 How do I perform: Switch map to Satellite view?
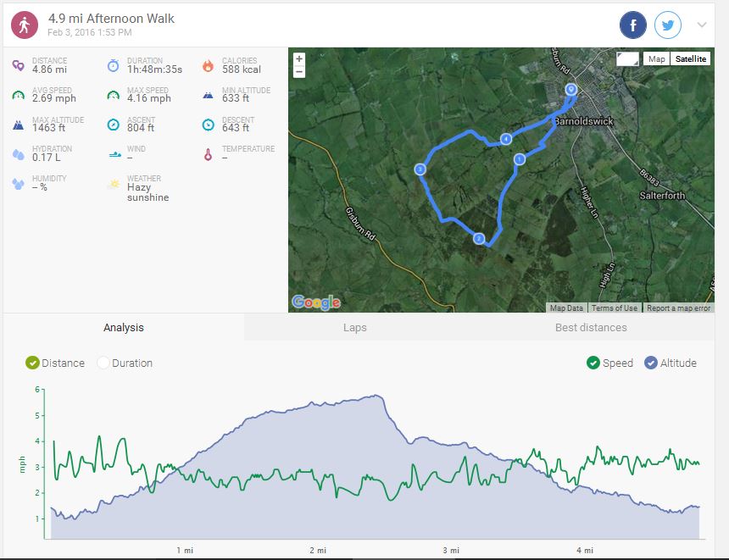(689, 58)
